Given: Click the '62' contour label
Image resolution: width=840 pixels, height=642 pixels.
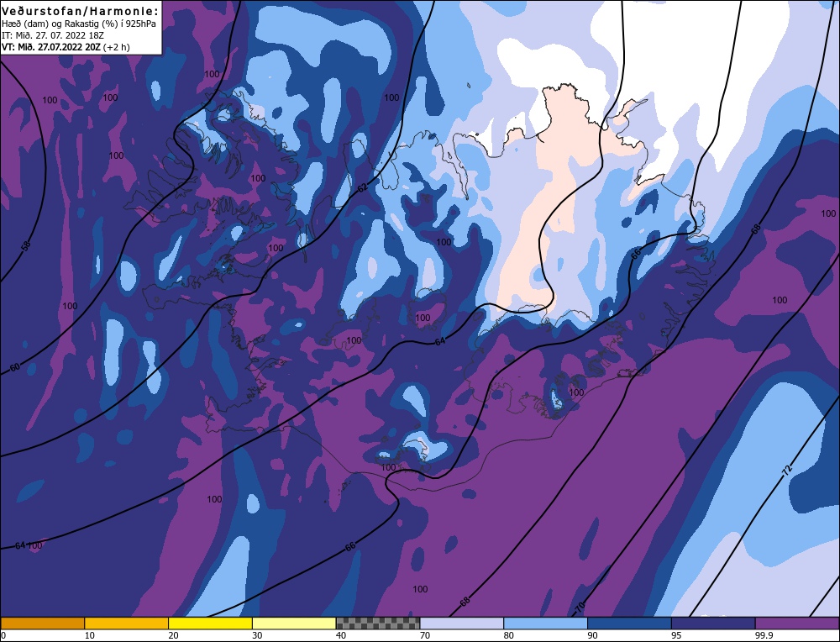Looking at the screenshot, I should click(x=363, y=188).
